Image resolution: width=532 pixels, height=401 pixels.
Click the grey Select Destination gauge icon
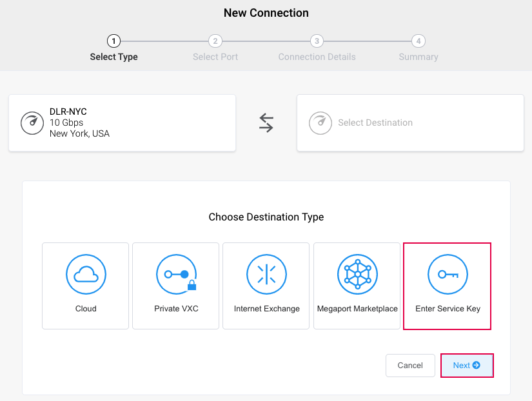tap(320, 122)
